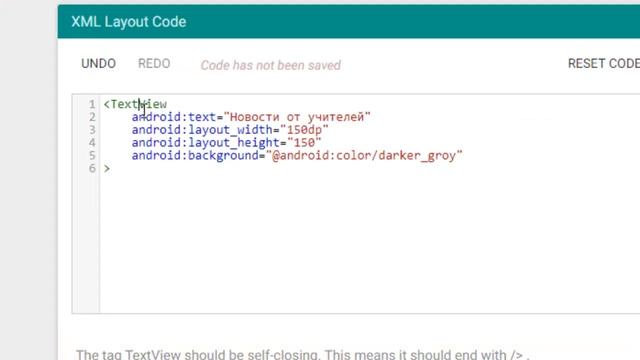The height and width of the screenshot is (360, 640).
Task: Click the XML Layout Code header title
Action: [129, 22]
